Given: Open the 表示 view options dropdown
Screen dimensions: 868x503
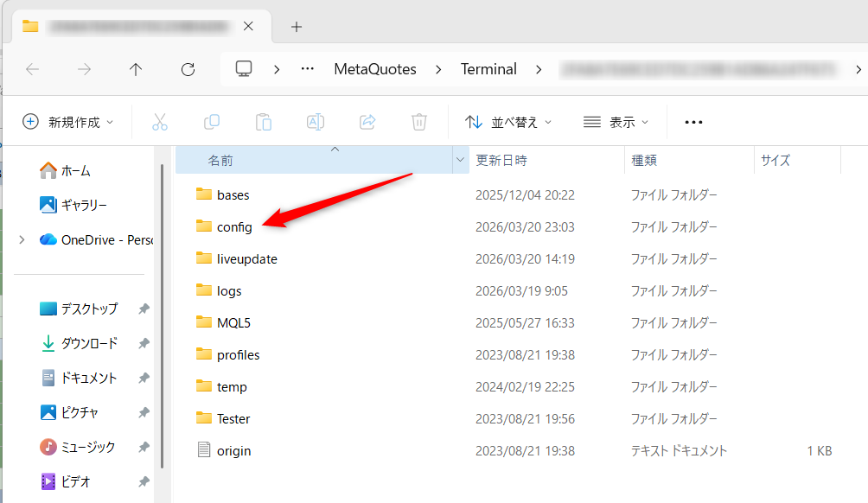Looking at the screenshot, I should tap(616, 122).
